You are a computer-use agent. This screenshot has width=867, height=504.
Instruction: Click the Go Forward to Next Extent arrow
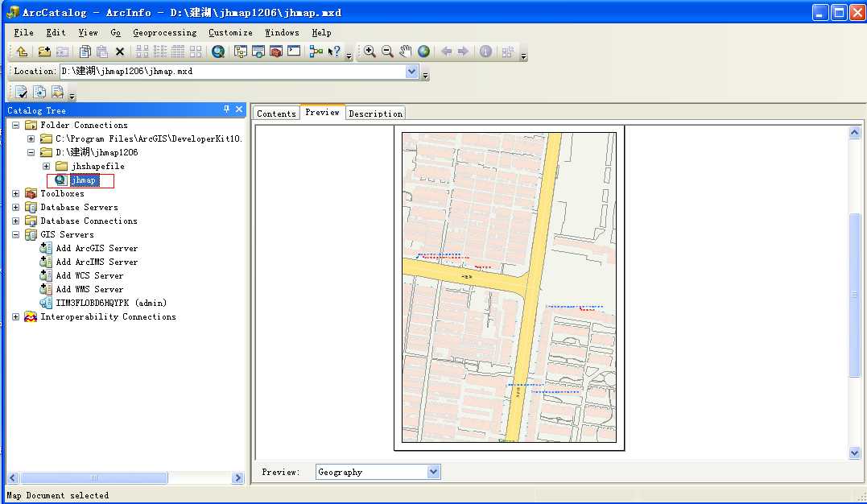(464, 52)
